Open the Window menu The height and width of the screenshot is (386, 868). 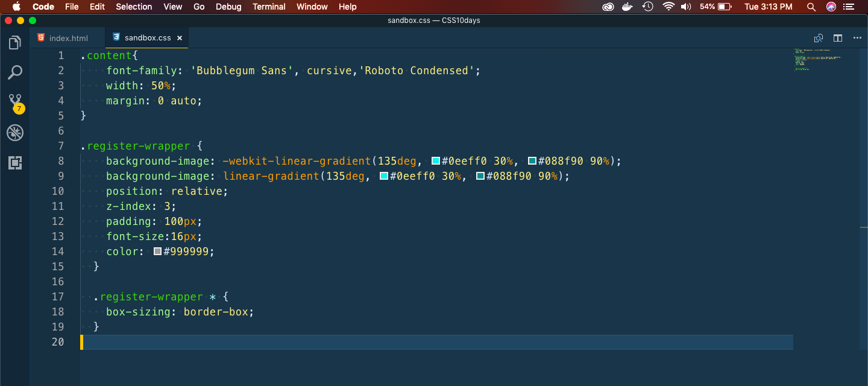(x=312, y=7)
